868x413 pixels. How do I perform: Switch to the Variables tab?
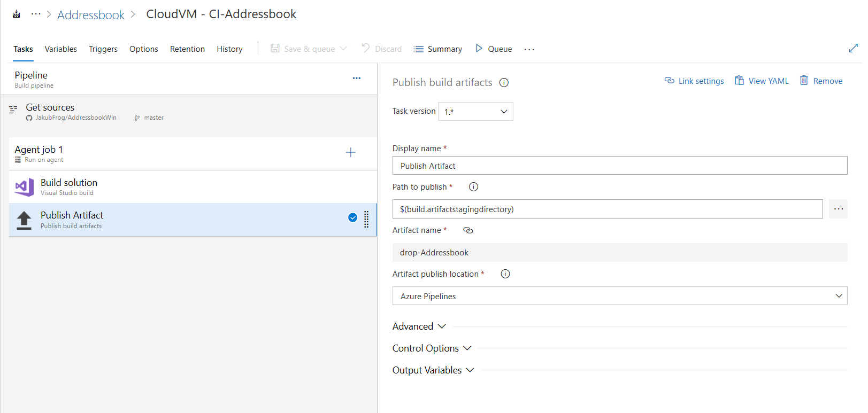click(x=61, y=49)
